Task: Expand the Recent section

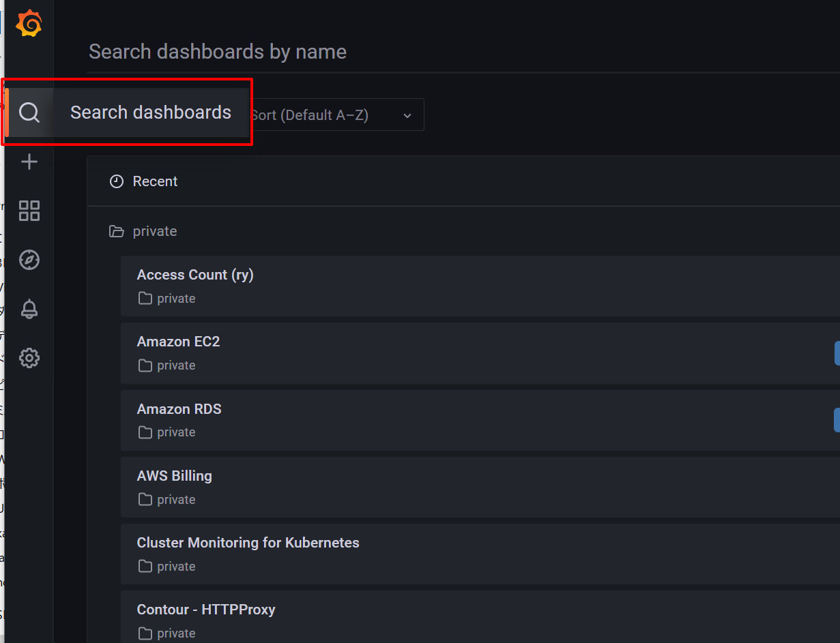Action: click(x=156, y=181)
